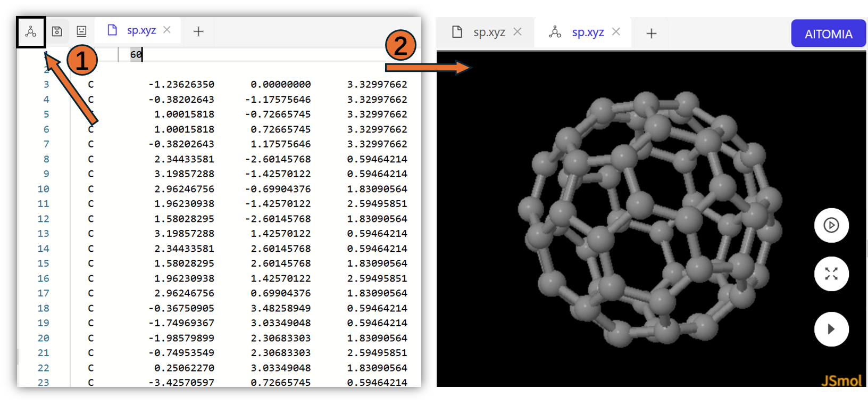Click value 2.34433581 on line 8
The image size is (868, 404).
click(184, 159)
